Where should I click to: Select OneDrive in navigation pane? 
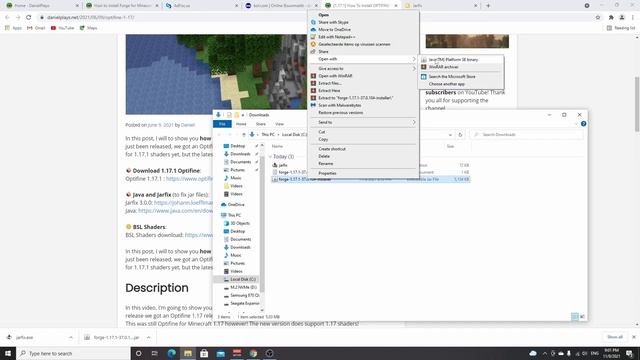pyautogui.click(x=236, y=204)
